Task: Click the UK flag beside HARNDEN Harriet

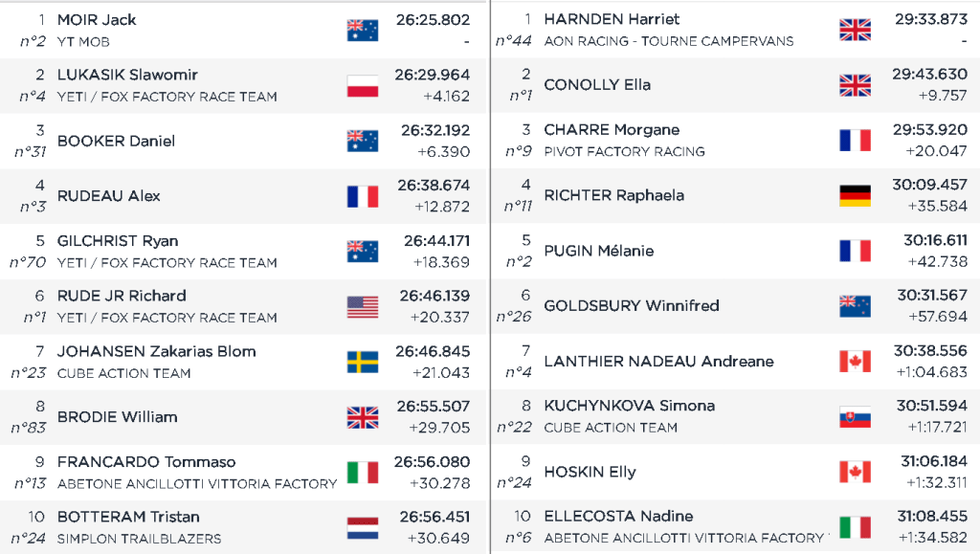Action: (x=855, y=30)
